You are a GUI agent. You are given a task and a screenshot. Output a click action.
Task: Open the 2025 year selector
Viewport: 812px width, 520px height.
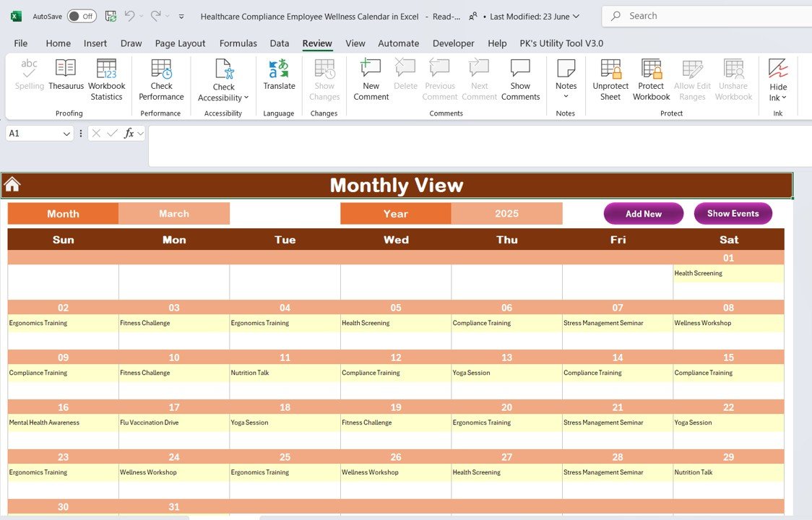click(x=506, y=213)
